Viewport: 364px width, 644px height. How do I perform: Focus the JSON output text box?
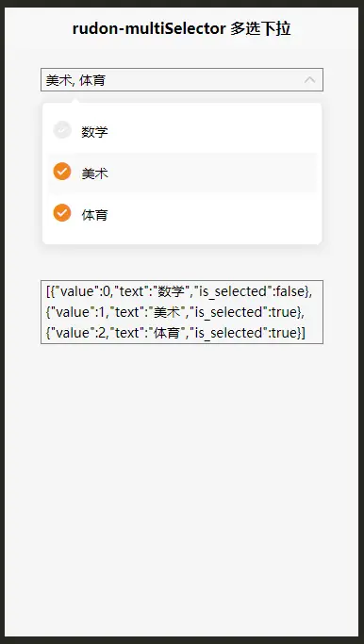182,312
